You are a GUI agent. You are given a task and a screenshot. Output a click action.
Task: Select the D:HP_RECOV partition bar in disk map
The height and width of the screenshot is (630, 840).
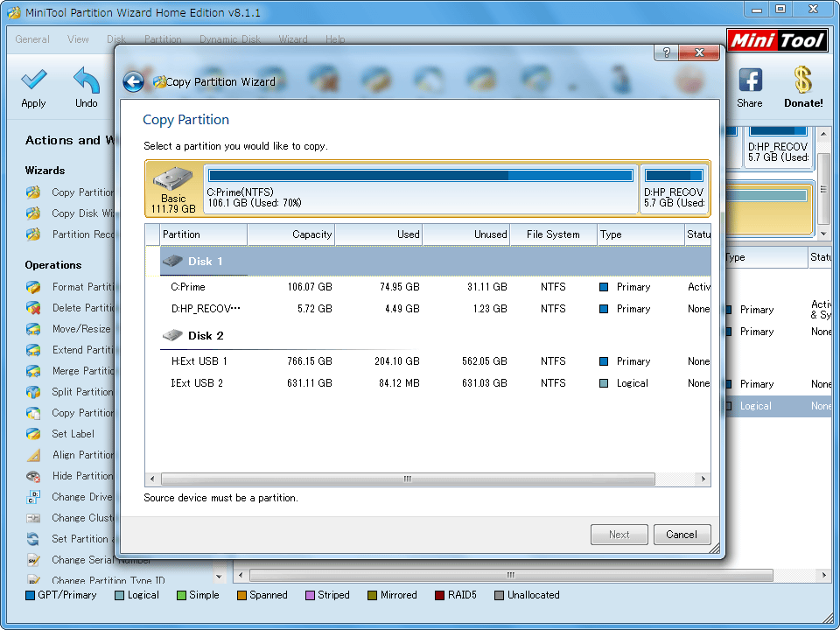(x=674, y=189)
